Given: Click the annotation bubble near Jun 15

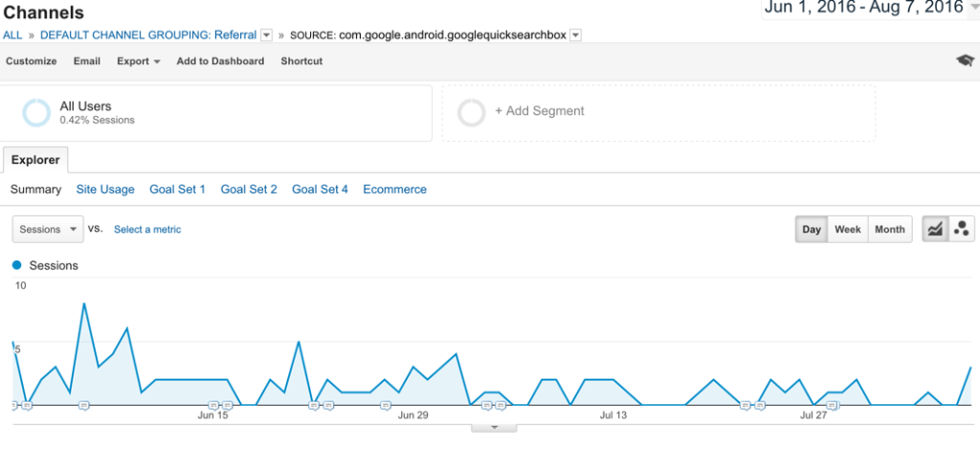Looking at the screenshot, I should [x=213, y=405].
